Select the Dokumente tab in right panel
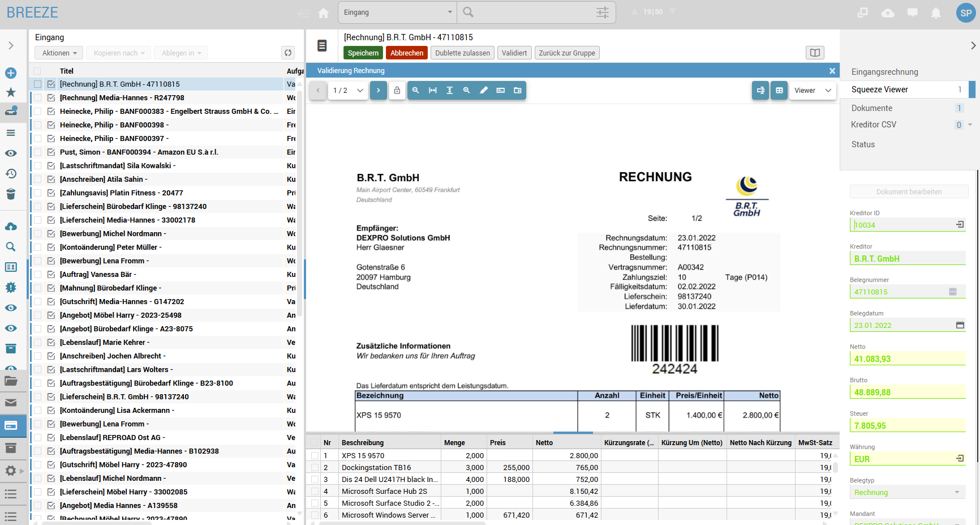Image resolution: width=980 pixels, height=525 pixels. pos(871,108)
